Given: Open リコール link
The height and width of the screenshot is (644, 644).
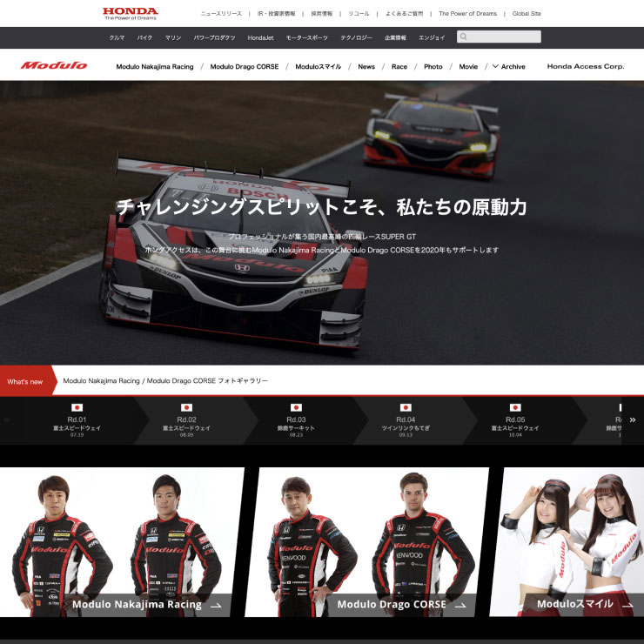Looking at the screenshot, I should 359,14.
